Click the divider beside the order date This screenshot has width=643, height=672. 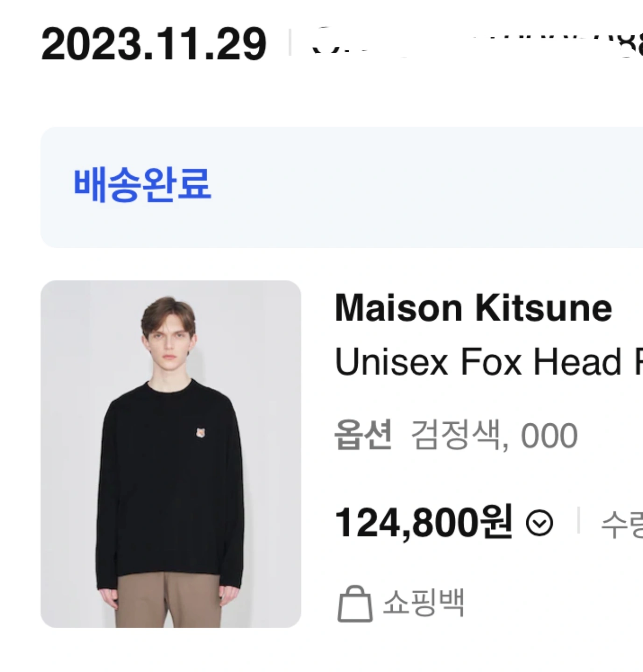coord(290,42)
